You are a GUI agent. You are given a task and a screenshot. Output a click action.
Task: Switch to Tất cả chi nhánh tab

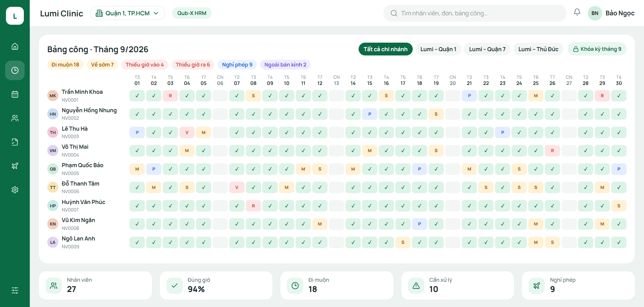tap(385, 49)
